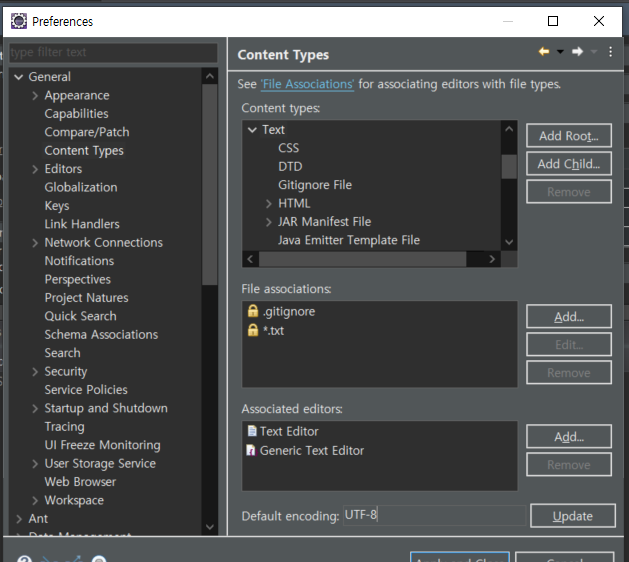Click the Add Root... button
The image size is (629, 562).
click(x=568, y=136)
